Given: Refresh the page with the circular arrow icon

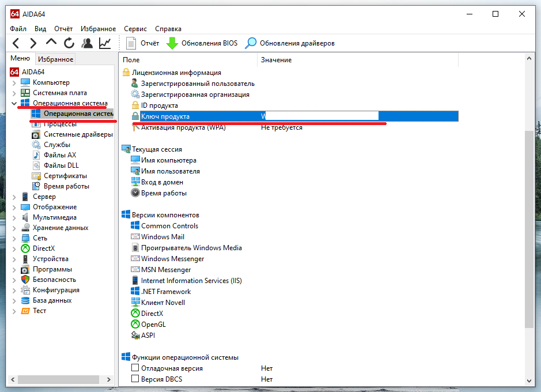Looking at the screenshot, I should [69, 43].
